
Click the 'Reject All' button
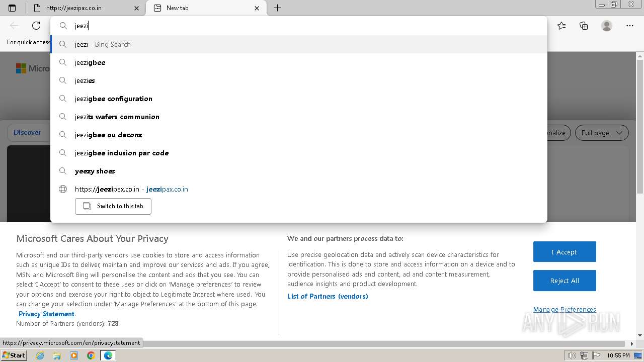(x=565, y=281)
